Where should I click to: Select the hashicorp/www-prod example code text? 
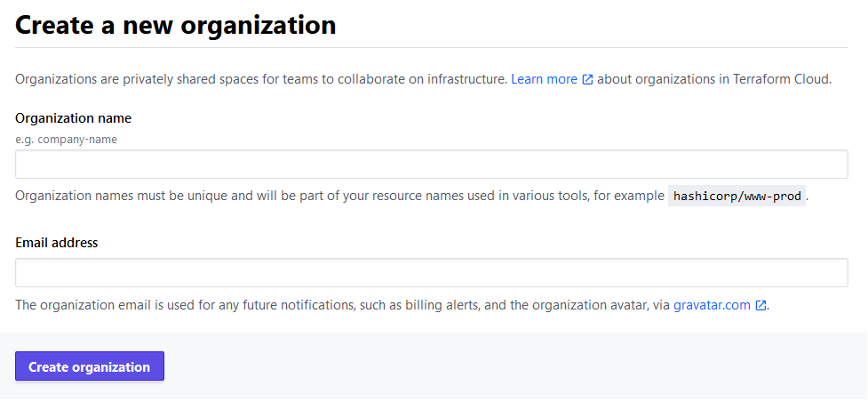[x=737, y=197]
